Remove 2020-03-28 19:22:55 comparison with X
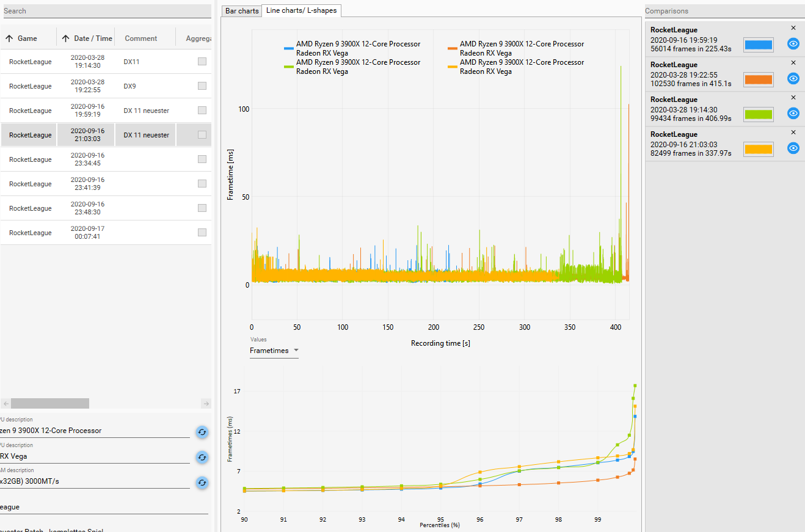The width and height of the screenshot is (805, 532). point(793,63)
